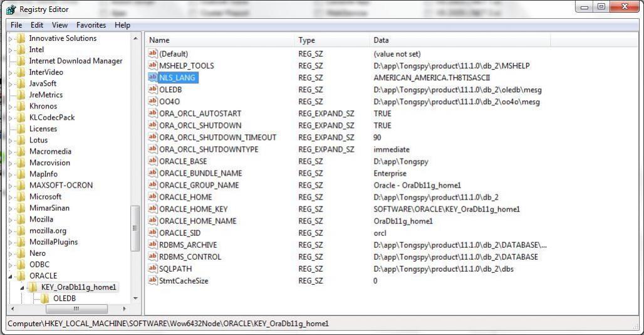Click the tree scroll left arrow
644x335 pixels.
coord(13,308)
